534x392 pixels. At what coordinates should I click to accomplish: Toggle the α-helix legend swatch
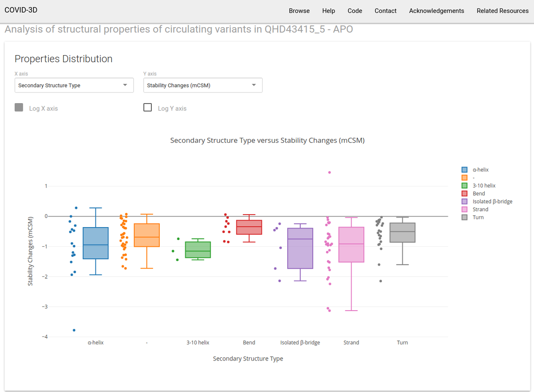pyautogui.click(x=465, y=169)
